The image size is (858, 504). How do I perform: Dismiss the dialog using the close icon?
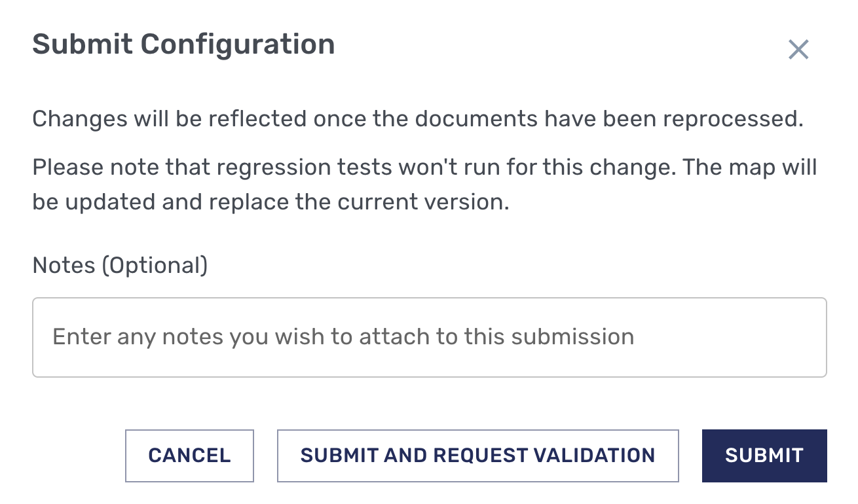coord(798,49)
